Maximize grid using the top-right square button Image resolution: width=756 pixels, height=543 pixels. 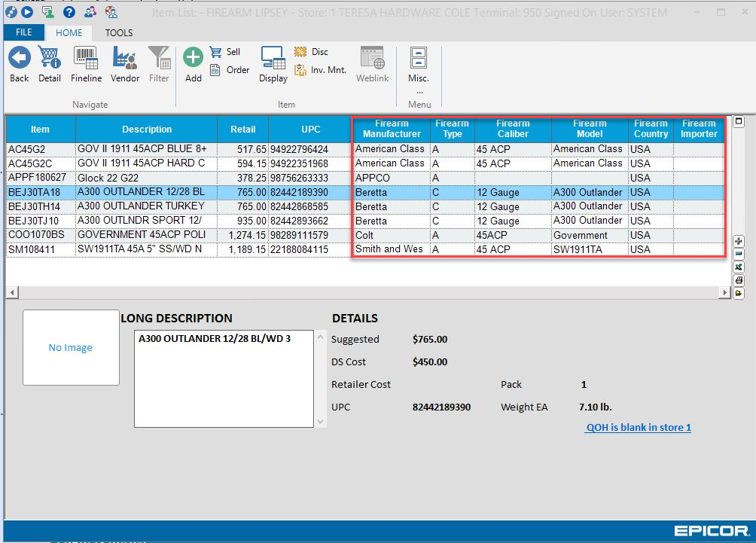(739, 121)
